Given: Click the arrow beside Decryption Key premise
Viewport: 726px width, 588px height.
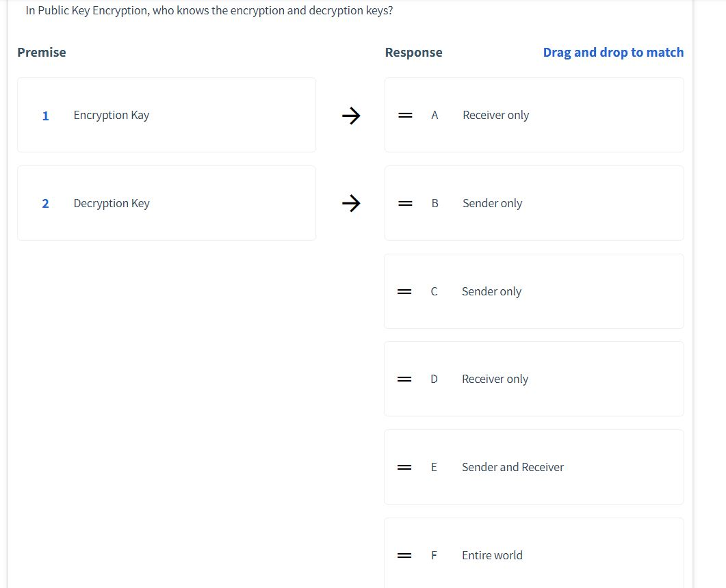Looking at the screenshot, I should point(351,203).
